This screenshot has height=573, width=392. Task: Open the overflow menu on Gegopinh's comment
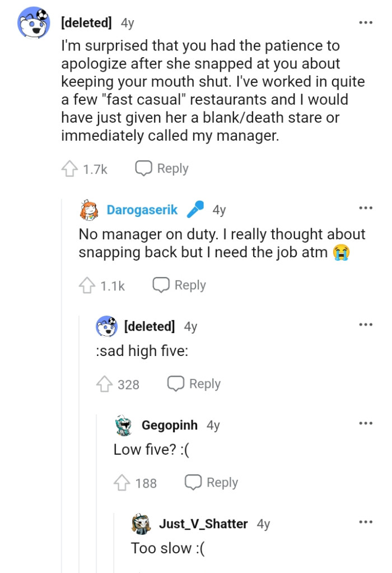coord(365,423)
